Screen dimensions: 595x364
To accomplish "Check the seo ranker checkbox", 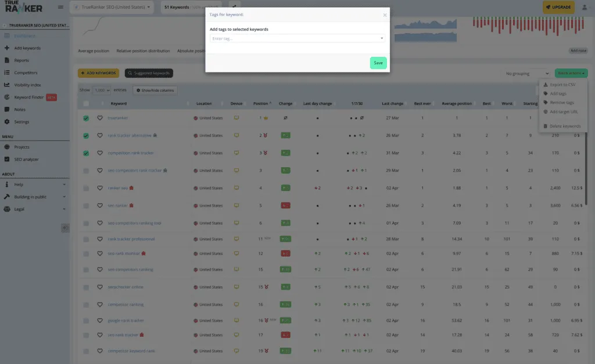I will tap(86, 206).
